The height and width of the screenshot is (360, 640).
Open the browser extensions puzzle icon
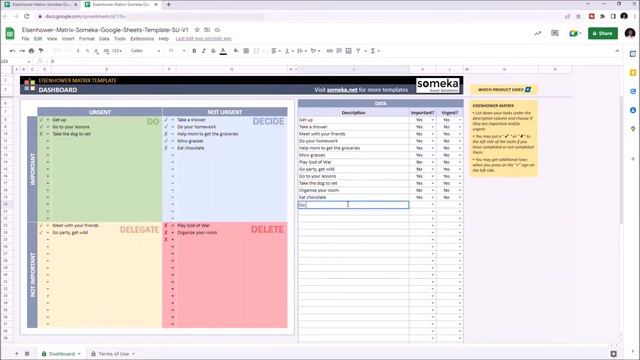[x=602, y=16]
